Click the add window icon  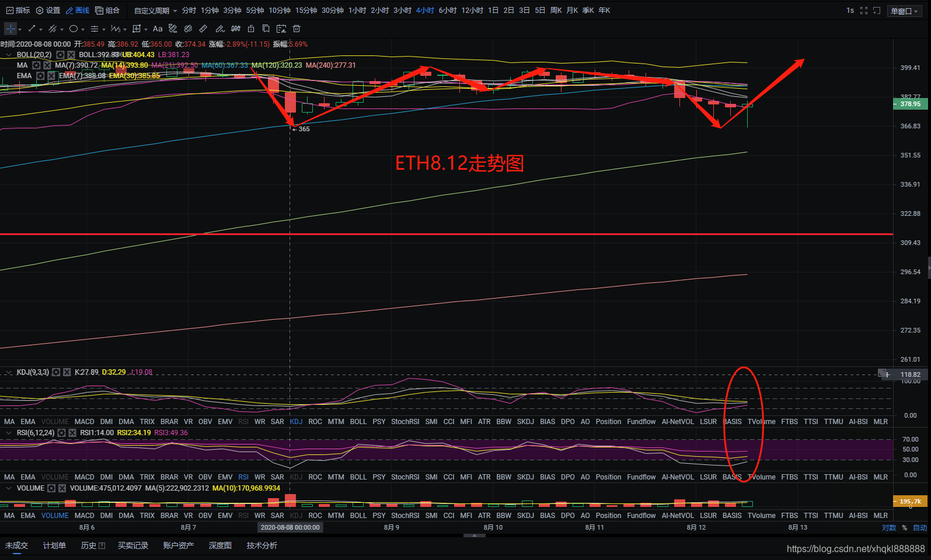point(877,10)
